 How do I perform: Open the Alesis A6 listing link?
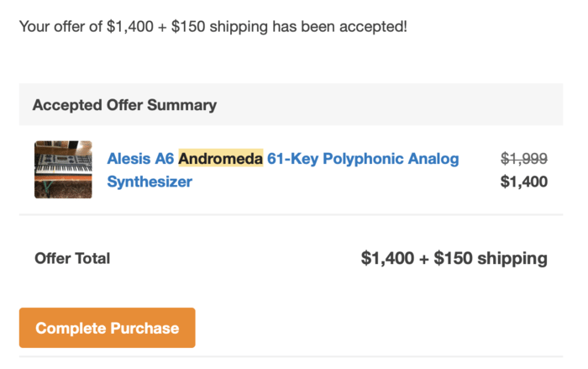pyautogui.click(x=140, y=159)
